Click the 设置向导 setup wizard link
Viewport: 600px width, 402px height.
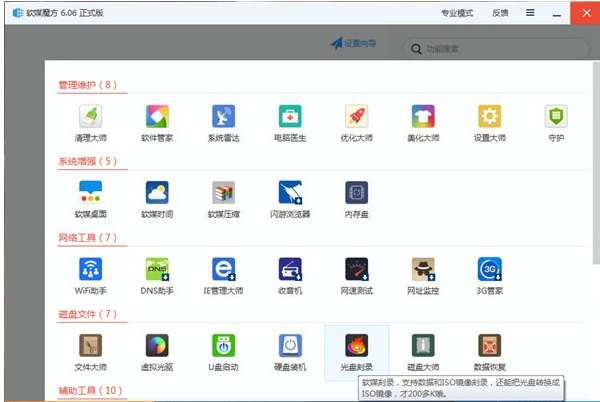354,44
